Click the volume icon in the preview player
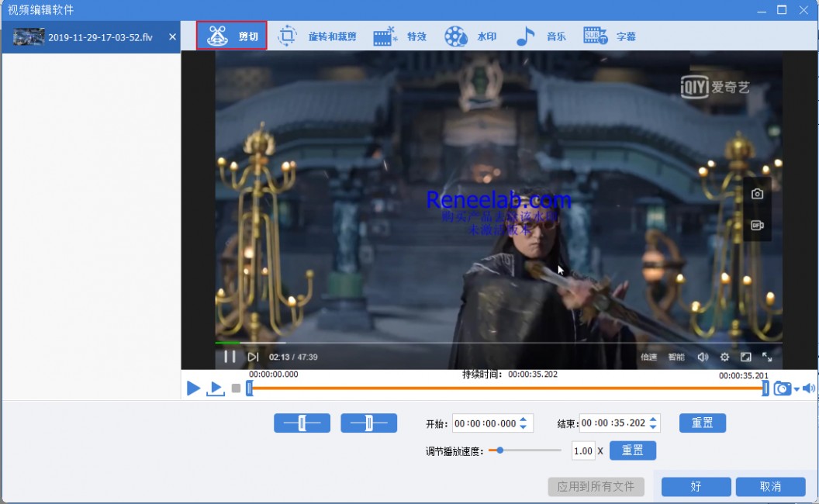Image resolution: width=819 pixels, height=504 pixels. (x=703, y=357)
